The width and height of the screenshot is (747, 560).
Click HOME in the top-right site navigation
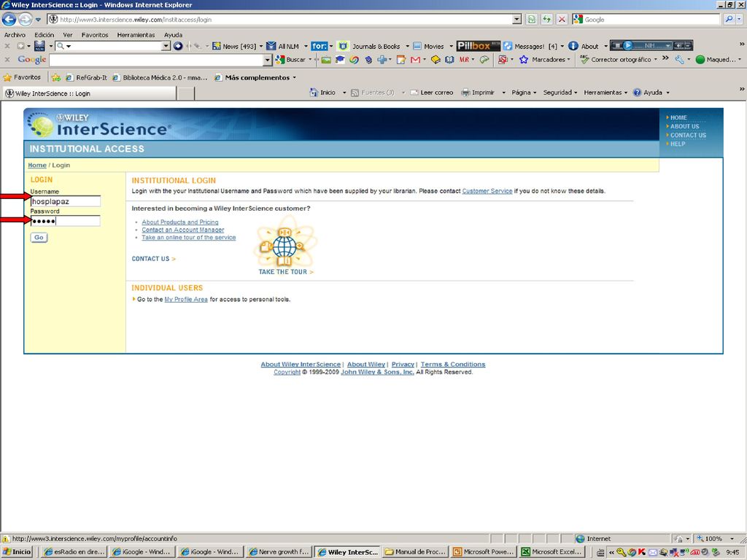coord(678,117)
